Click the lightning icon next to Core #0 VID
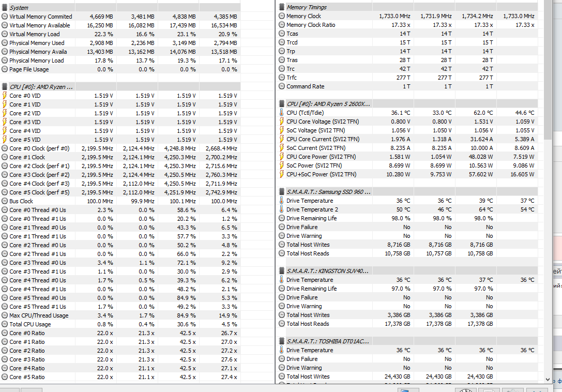Screen dimensions: 562x392 click(x=5, y=95)
